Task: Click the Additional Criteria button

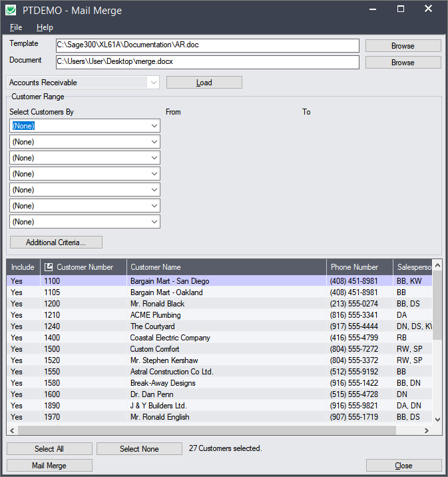Action: (x=56, y=242)
